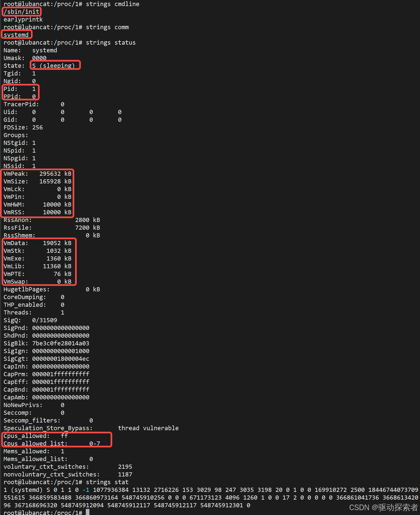Image resolution: width=420 pixels, height=515 pixels.
Task: Click the 'VmPin:' line
Action: point(37,197)
